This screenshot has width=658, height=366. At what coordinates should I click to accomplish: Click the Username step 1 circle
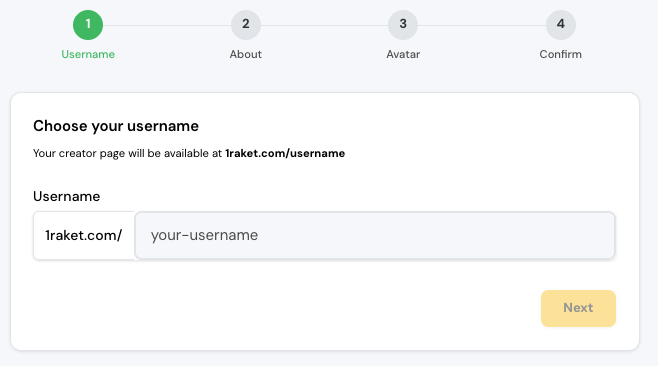88,25
